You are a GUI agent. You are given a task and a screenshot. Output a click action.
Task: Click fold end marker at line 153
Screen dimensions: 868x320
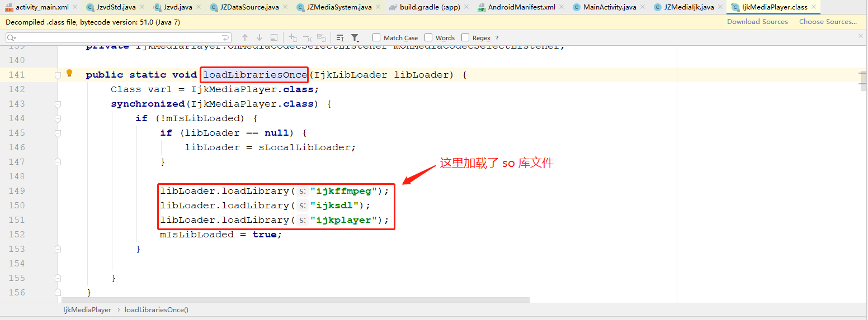58,249
